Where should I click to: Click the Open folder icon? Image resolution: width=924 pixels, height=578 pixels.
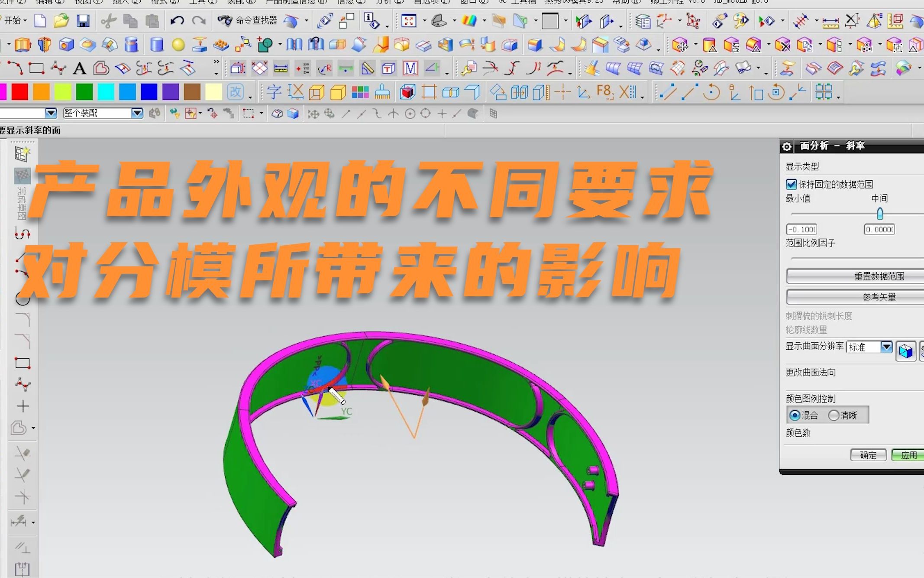click(x=61, y=21)
